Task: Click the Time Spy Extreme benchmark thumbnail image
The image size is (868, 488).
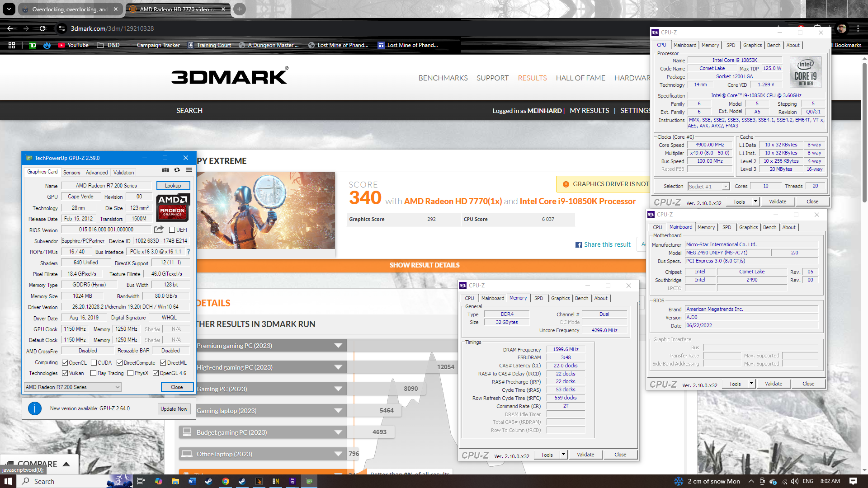Action: [266, 211]
